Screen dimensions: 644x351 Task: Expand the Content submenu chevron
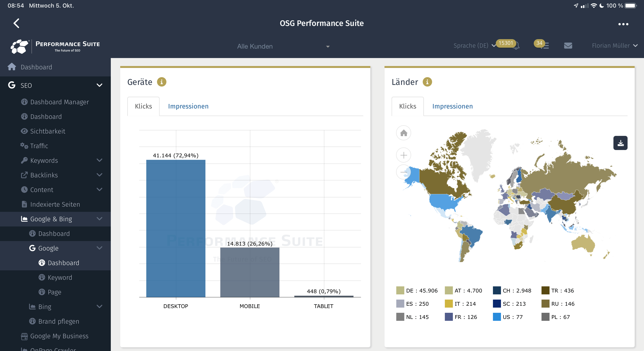[99, 189]
